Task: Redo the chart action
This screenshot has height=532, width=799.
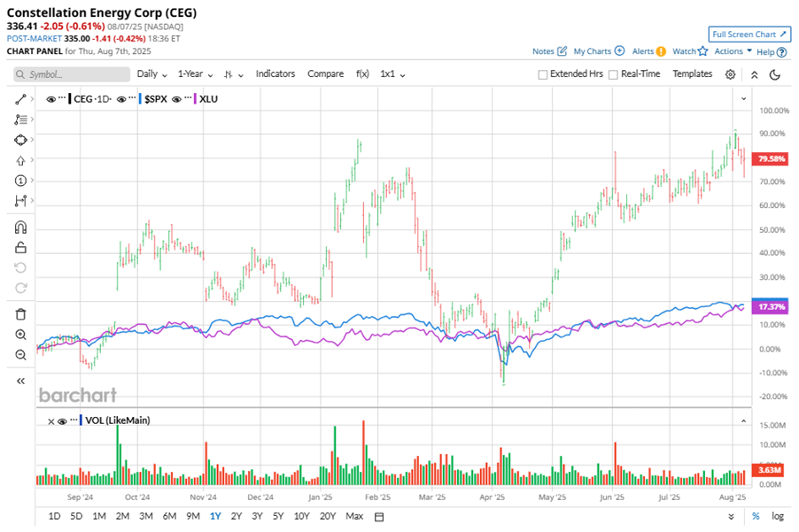Action: pyautogui.click(x=20, y=289)
